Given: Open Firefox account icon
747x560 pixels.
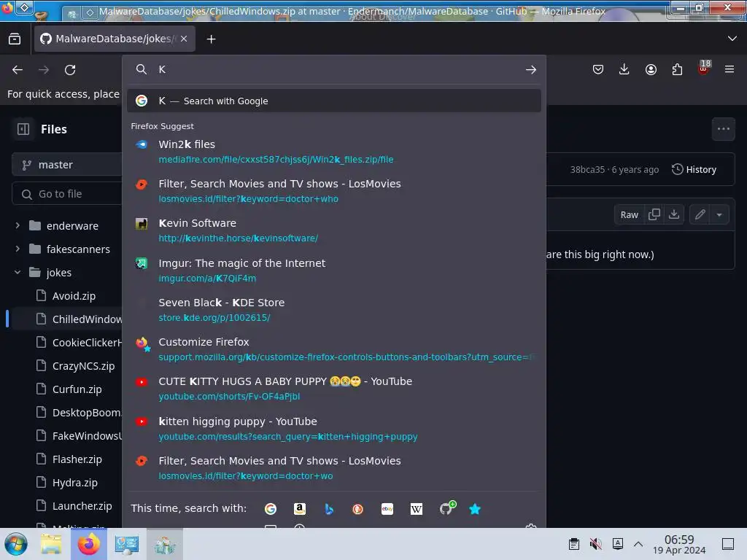Looking at the screenshot, I should click(651, 69).
